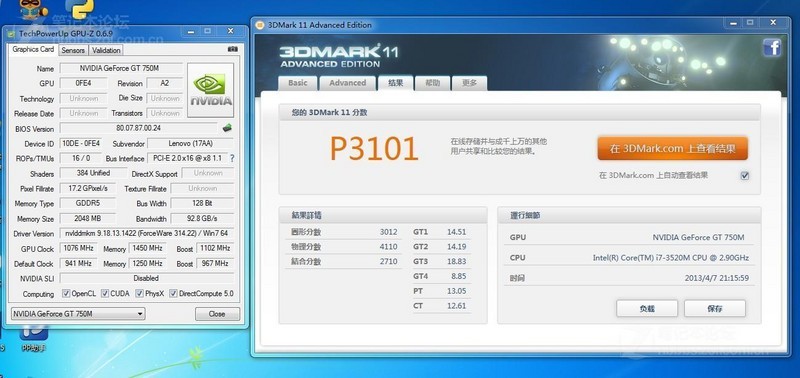Click the Driver Version field
Image resolution: width=800 pixels, height=378 pixels.
tap(147, 234)
